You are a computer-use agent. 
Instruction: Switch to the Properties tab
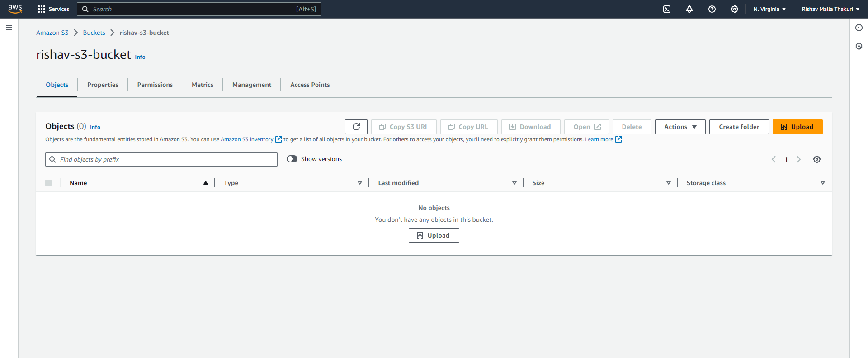[x=103, y=85]
